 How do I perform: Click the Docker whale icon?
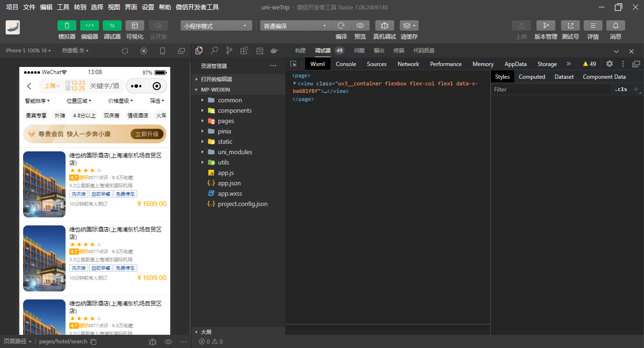(274, 50)
